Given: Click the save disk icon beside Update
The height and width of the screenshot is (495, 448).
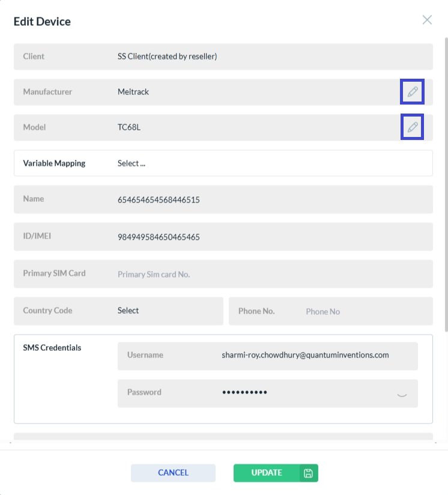Looking at the screenshot, I should pyautogui.click(x=309, y=473).
